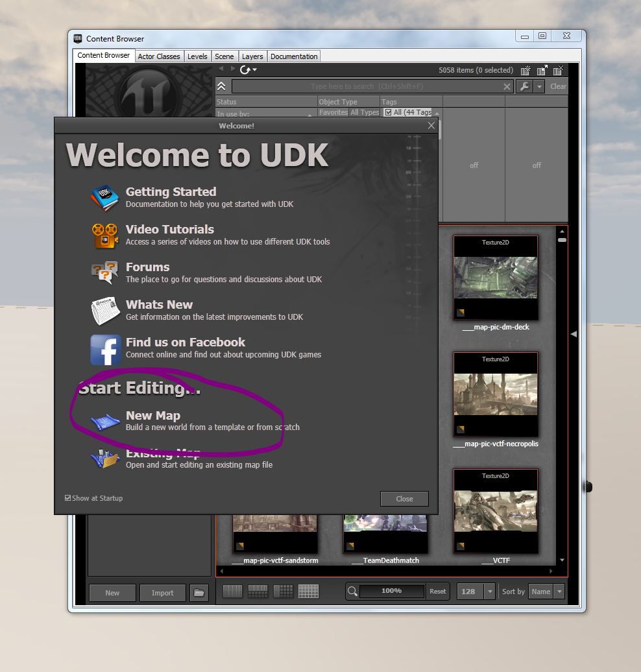641x672 pixels.
Task: Switch to list view layout icon
Action: (233, 592)
